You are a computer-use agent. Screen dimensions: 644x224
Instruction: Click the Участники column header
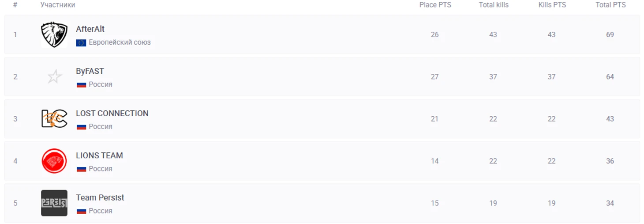(58, 5)
